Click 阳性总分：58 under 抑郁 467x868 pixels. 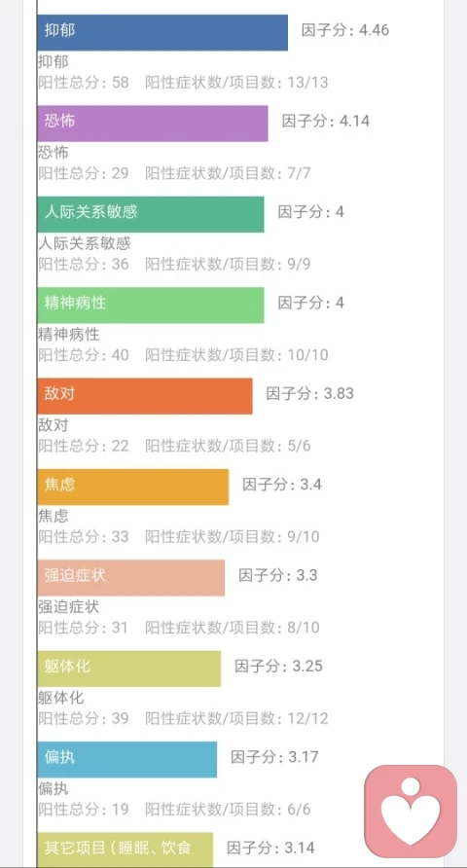coord(83,83)
